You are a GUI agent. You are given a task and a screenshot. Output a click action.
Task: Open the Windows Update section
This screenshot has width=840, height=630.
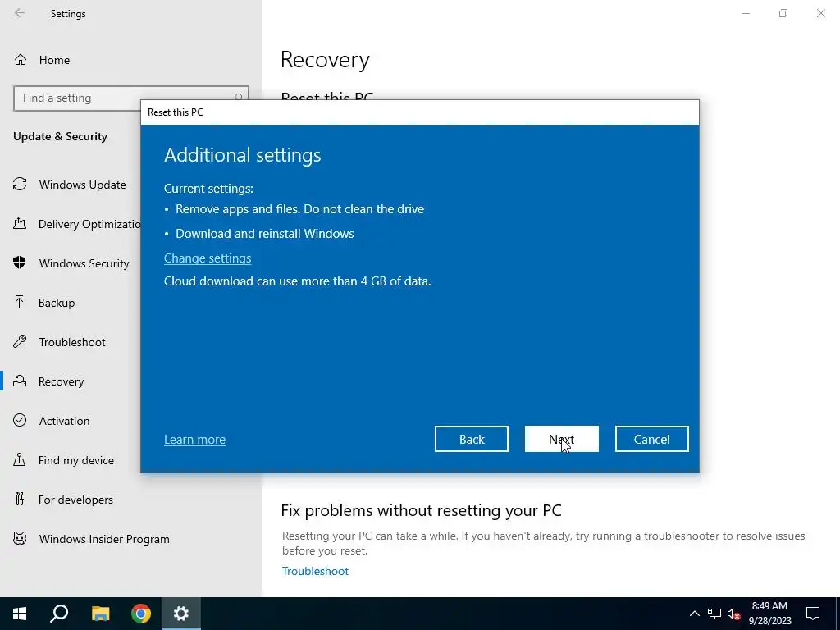click(83, 185)
